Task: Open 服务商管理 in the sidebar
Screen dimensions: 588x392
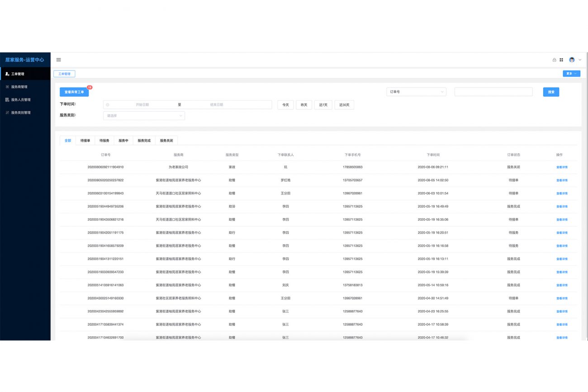Action: [25, 87]
